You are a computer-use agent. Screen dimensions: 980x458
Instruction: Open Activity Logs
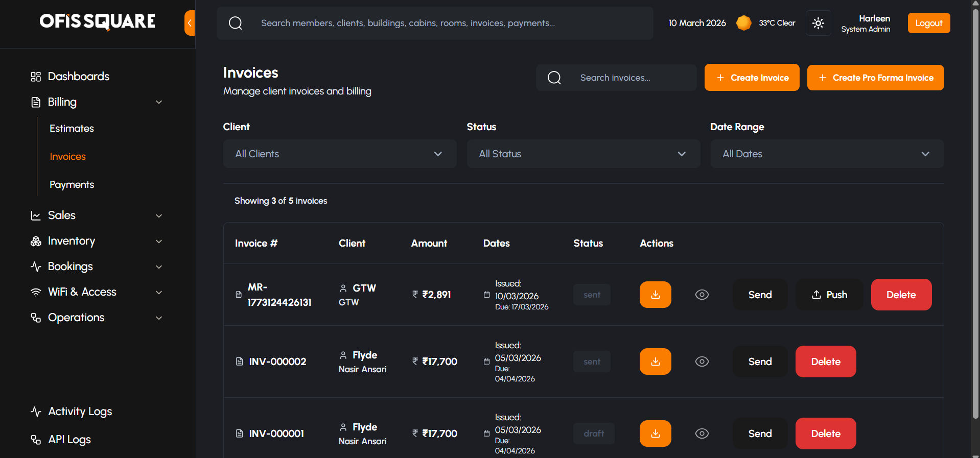click(80, 412)
